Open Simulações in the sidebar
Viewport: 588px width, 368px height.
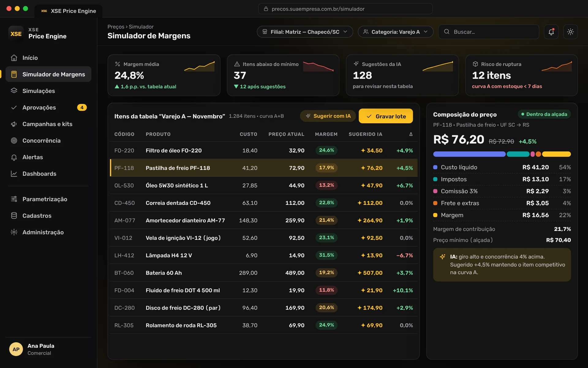click(48, 91)
